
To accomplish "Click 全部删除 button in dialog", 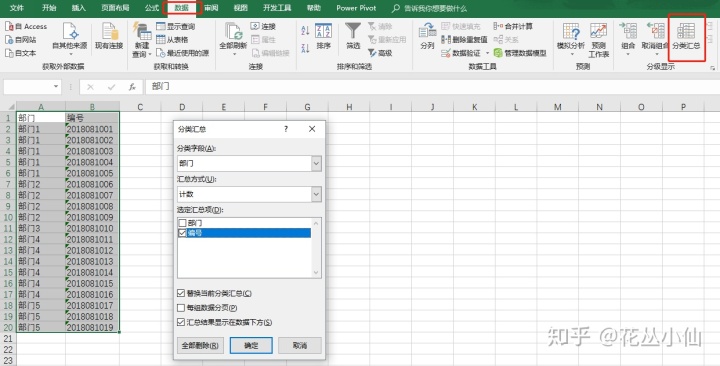I will point(200,345).
